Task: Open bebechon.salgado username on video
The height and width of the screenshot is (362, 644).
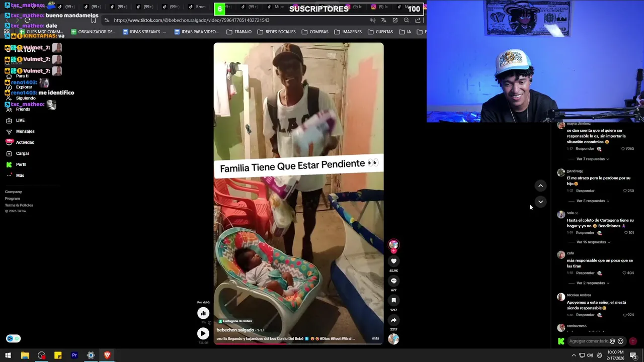Action: 235,330
